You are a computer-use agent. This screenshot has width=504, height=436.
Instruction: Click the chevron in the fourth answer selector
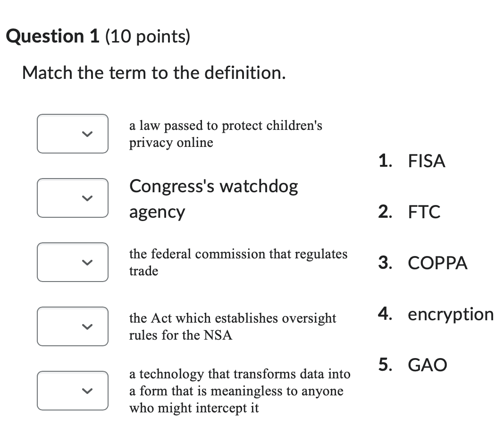[86, 326]
